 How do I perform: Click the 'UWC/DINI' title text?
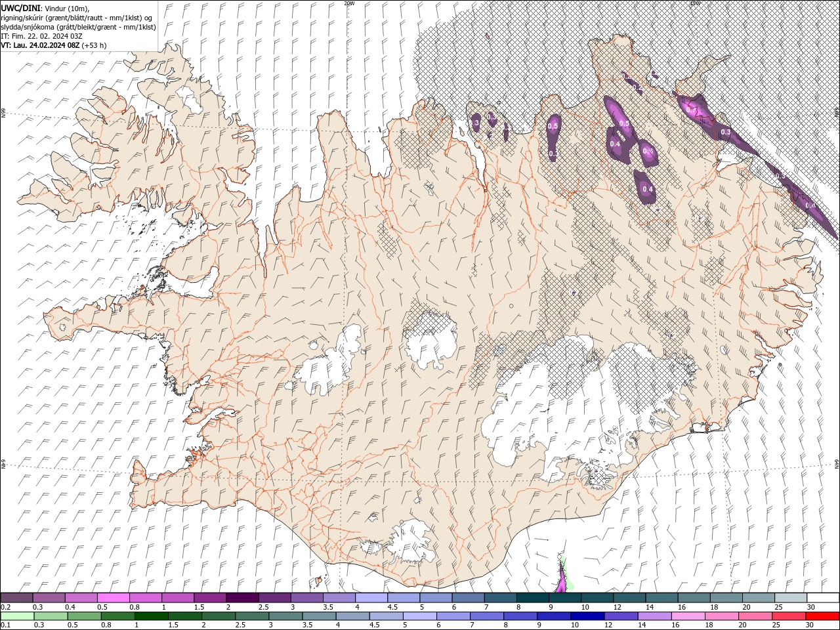21,7
